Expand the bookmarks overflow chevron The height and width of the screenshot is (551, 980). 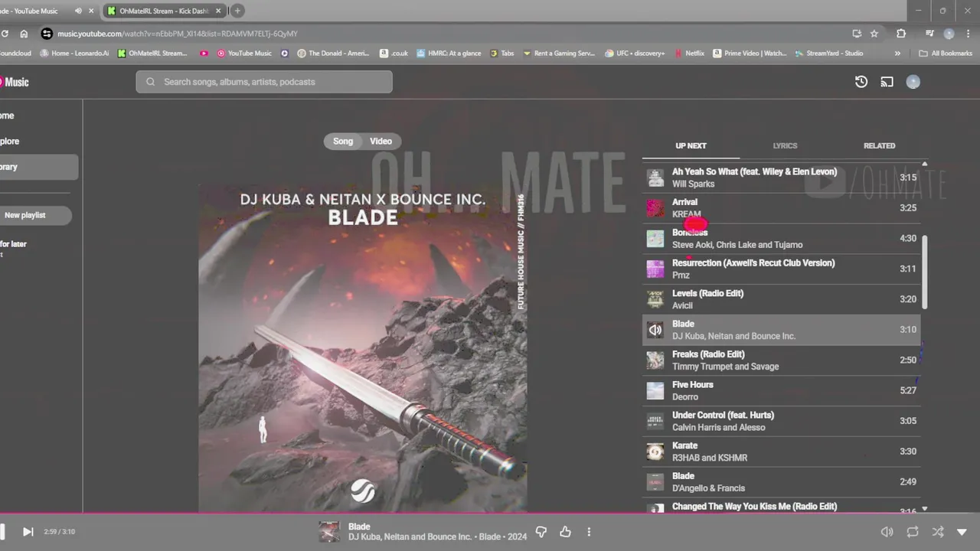(897, 54)
